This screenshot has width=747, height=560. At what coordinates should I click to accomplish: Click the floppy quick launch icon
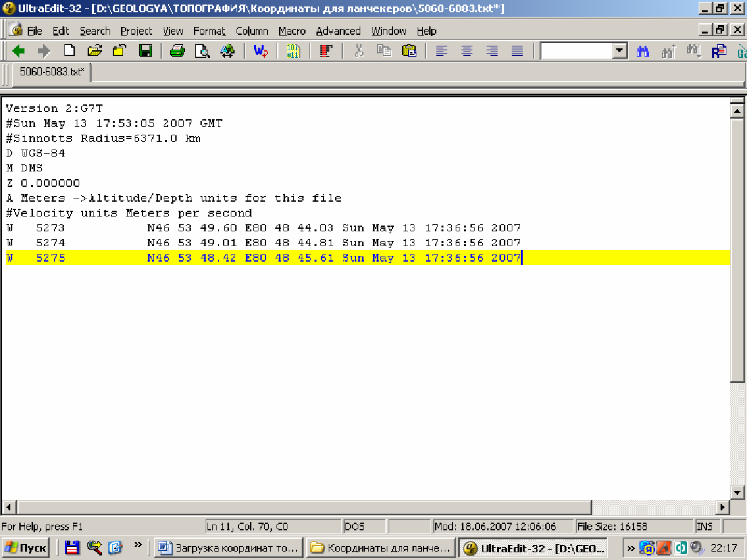point(72,548)
